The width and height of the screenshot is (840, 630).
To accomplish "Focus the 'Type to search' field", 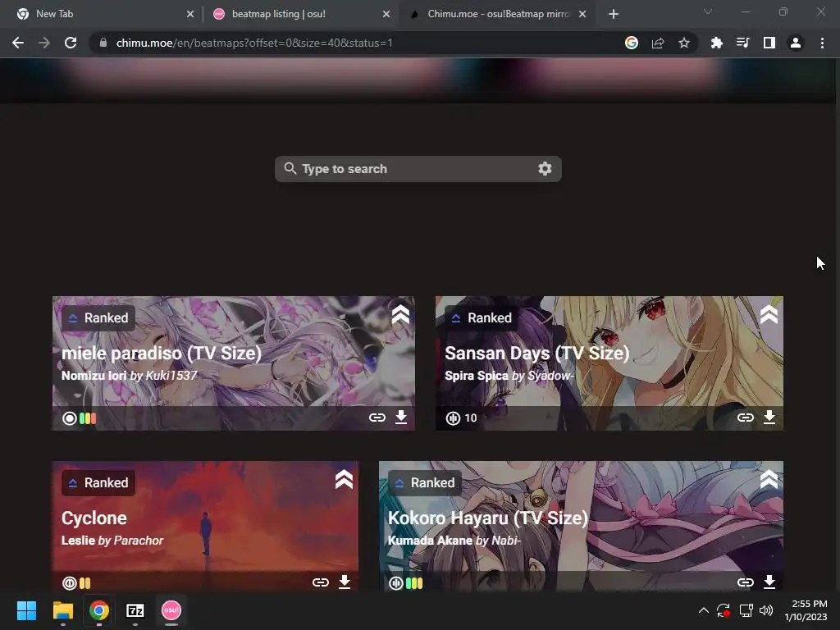I will tap(418, 169).
